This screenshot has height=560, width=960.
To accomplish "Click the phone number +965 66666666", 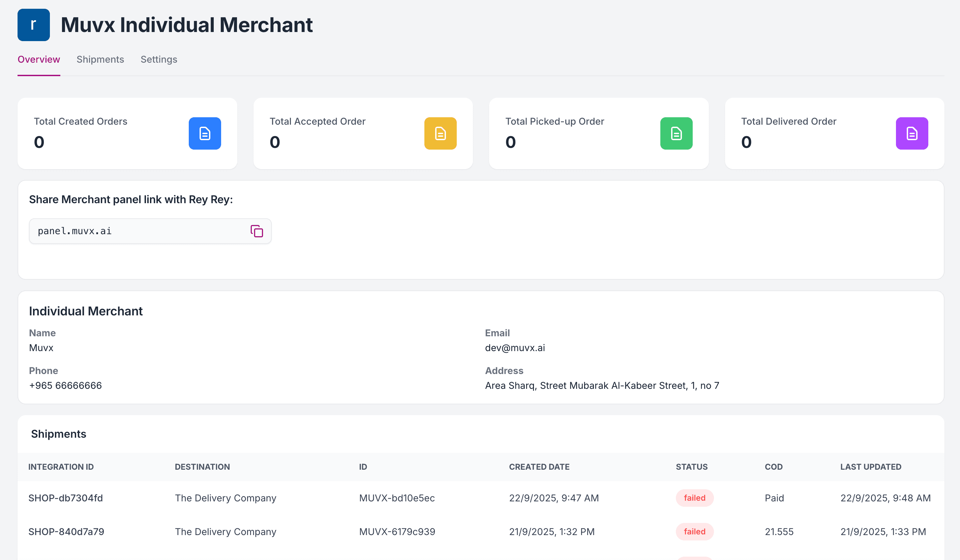I will point(65,385).
